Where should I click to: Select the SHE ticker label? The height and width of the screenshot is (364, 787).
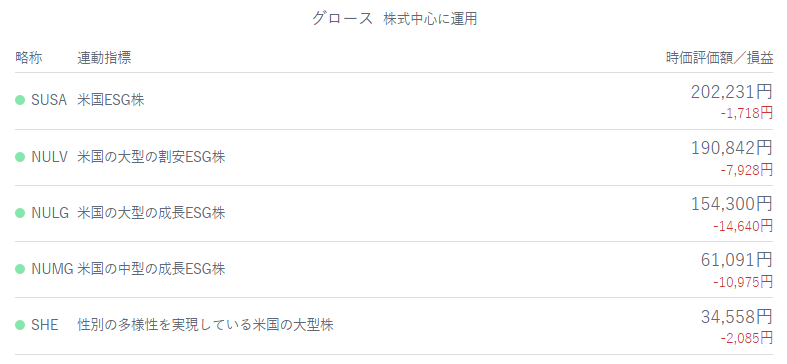point(45,325)
